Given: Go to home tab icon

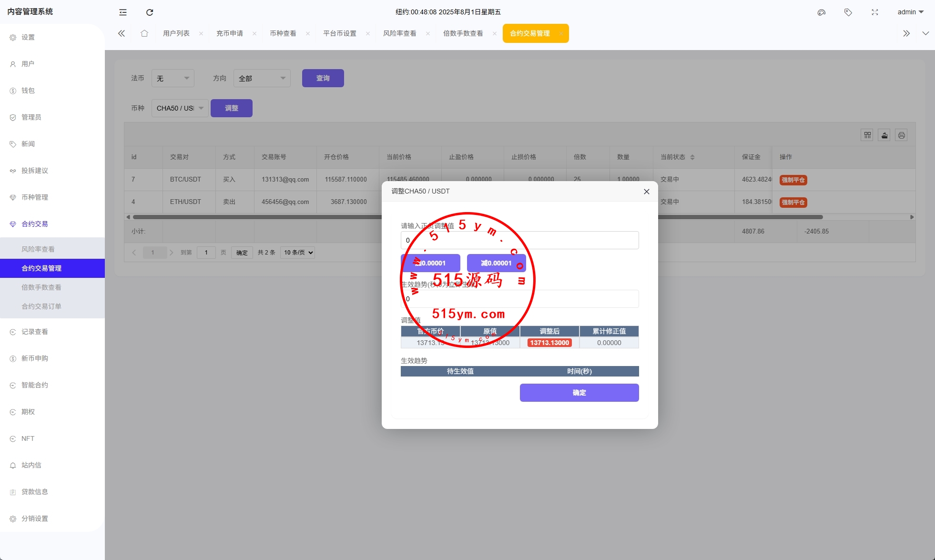Looking at the screenshot, I should point(144,33).
